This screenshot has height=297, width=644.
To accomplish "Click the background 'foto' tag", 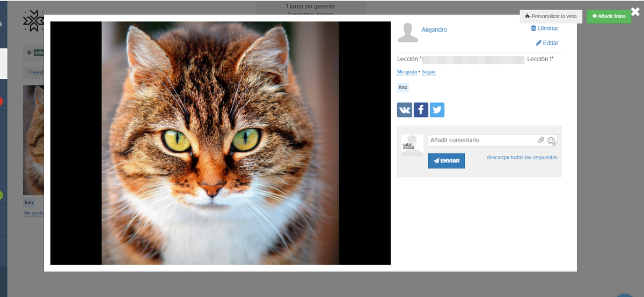I will click(x=28, y=203).
